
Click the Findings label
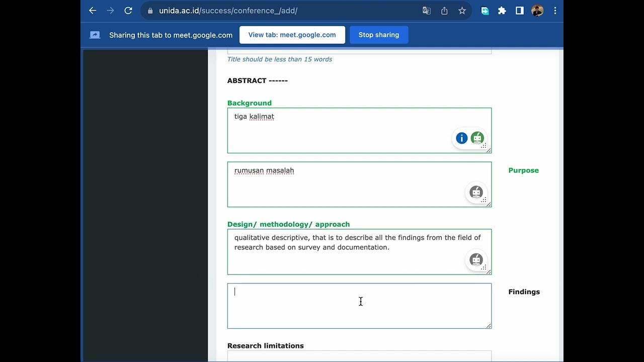(524, 292)
